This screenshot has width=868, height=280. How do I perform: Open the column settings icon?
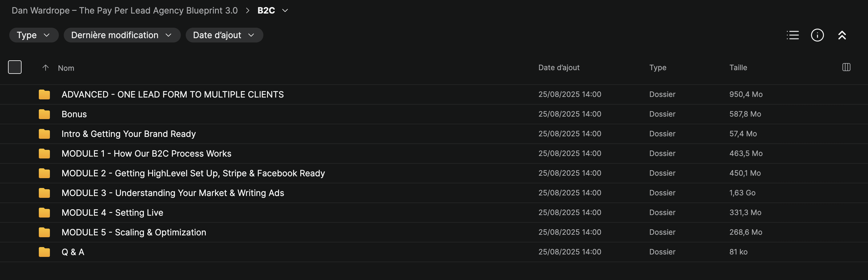pos(846,67)
